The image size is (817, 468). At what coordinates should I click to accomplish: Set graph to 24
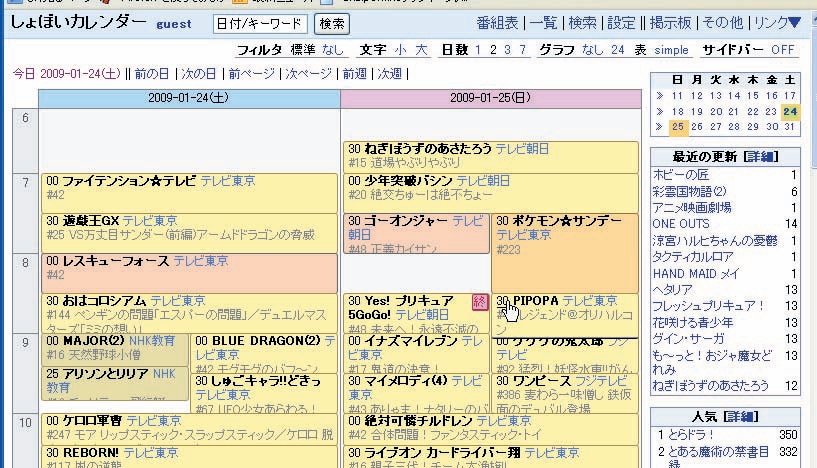tap(617, 50)
